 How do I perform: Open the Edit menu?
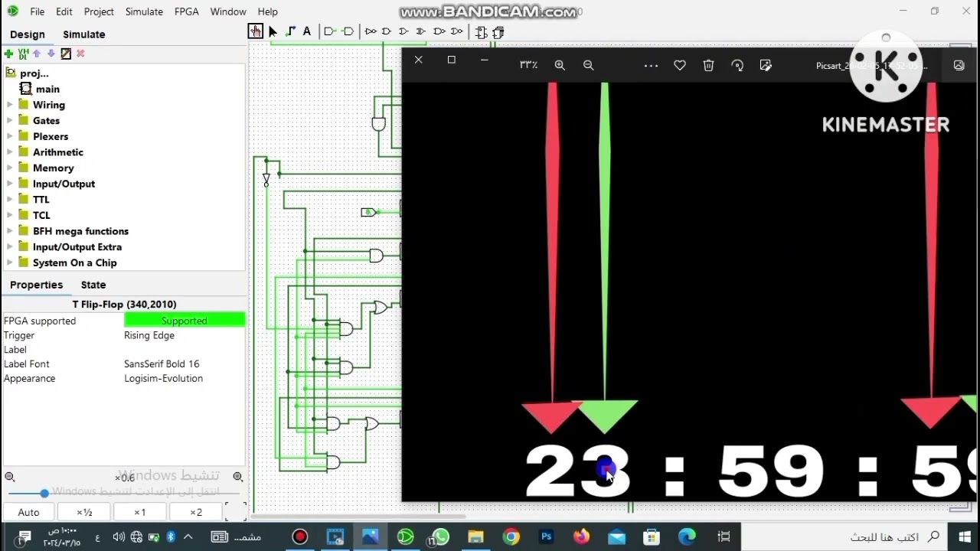[64, 11]
